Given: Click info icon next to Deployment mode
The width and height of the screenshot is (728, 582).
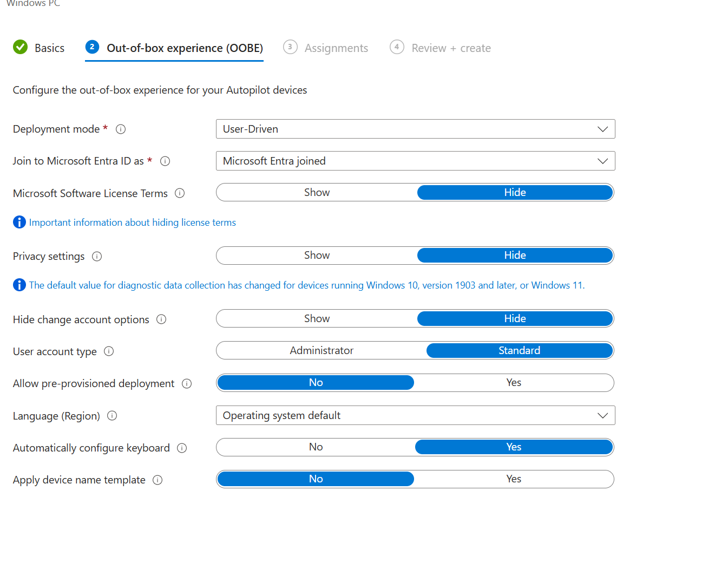Looking at the screenshot, I should pos(121,129).
